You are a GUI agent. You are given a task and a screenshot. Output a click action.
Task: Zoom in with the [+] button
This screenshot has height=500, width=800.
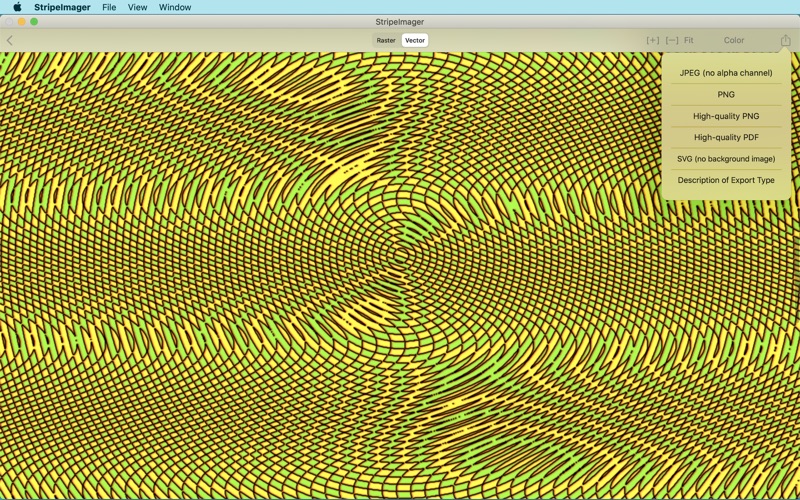(653, 40)
